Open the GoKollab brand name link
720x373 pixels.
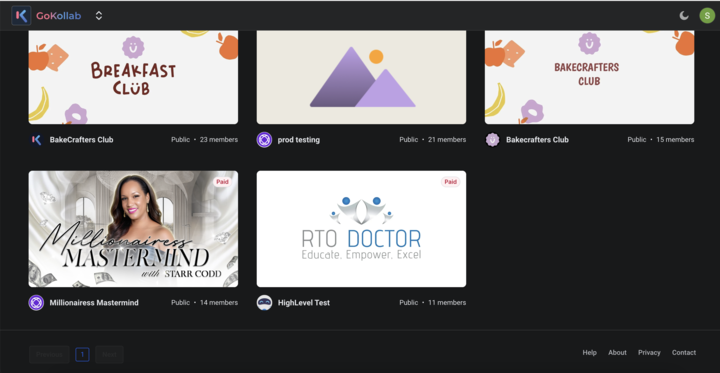coord(58,16)
